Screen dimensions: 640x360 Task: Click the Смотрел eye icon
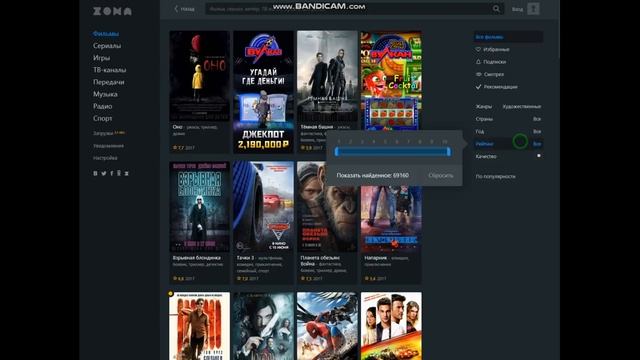click(x=478, y=74)
